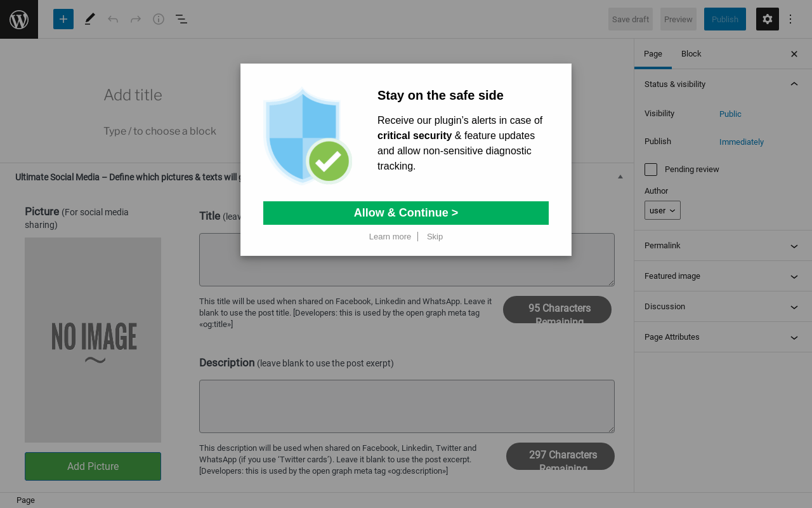Open the document Details info icon
The image size is (812, 508).
pos(159,19)
